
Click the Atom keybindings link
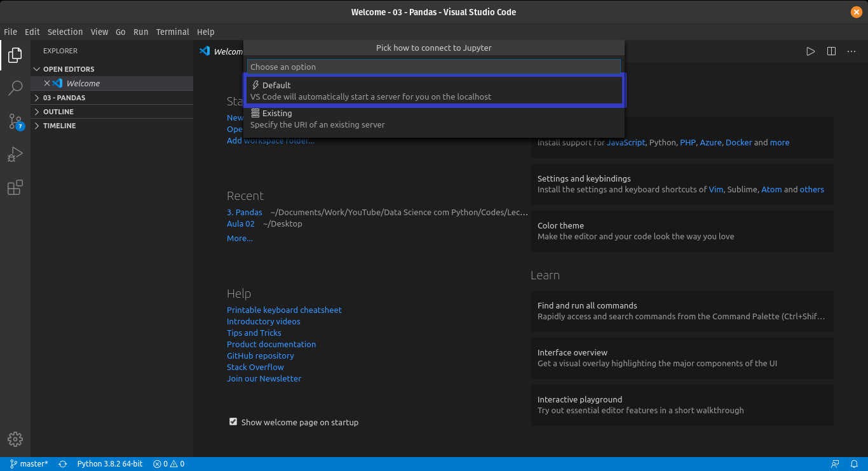[x=771, y=189]
